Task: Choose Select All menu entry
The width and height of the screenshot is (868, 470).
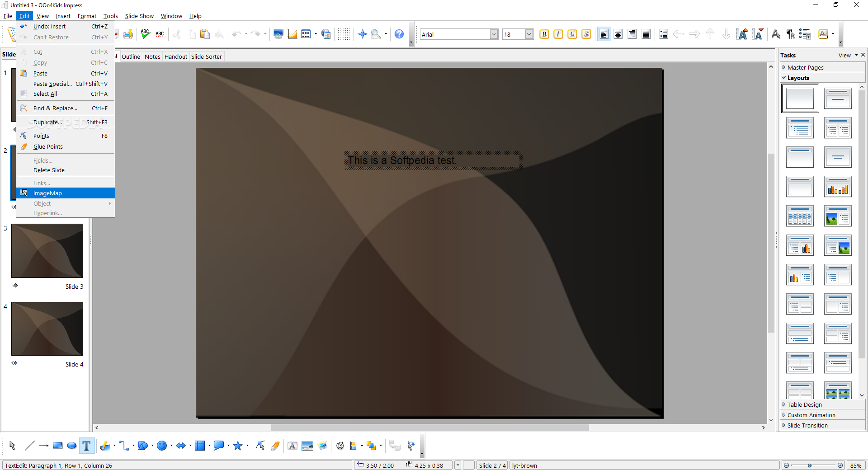Action: click(x=66, y=94)
